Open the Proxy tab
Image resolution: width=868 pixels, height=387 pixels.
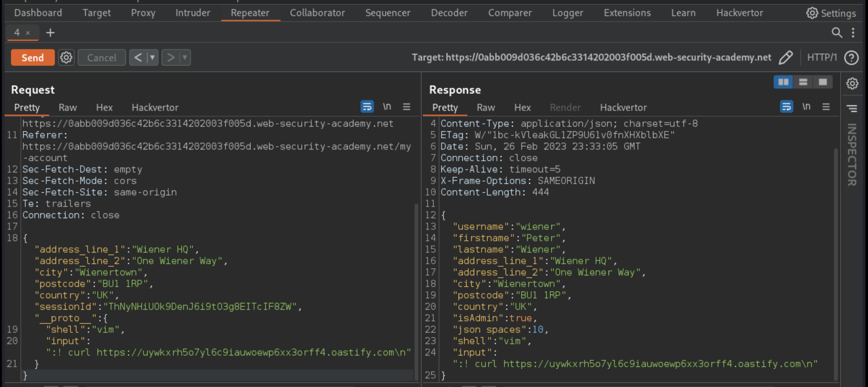(143, 13)
